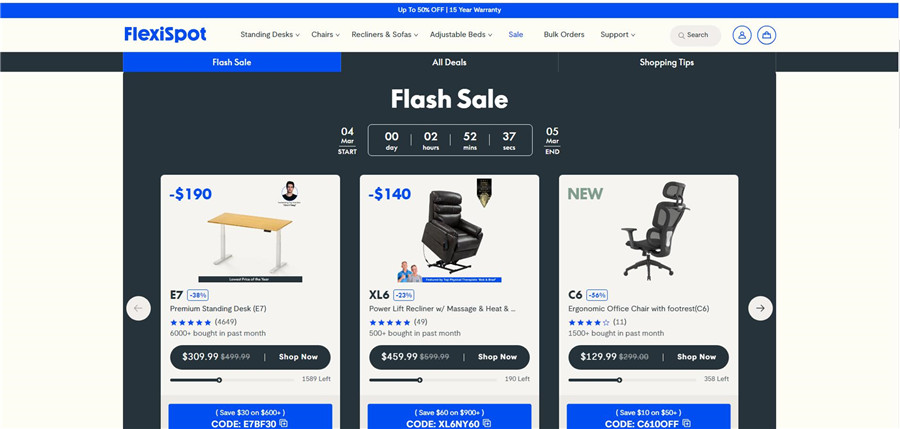This screenshot has height=429, width=900.
Task: Go to previous flash sale items arrow
Action: 138,308
